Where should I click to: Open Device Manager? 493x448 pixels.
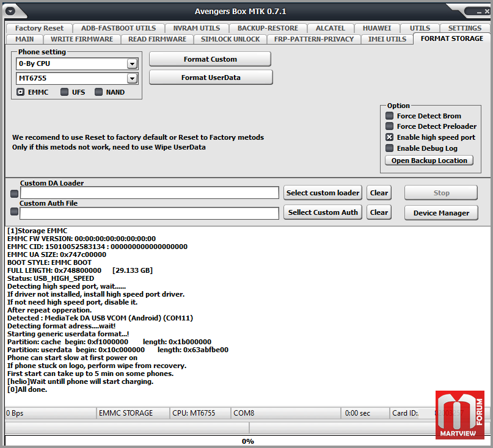(441, 212)
